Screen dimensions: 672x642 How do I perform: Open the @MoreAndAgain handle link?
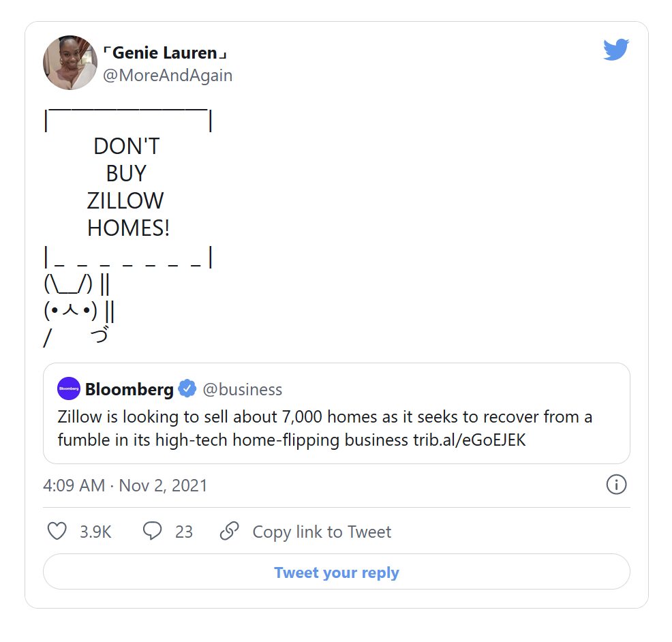point(167,76)
